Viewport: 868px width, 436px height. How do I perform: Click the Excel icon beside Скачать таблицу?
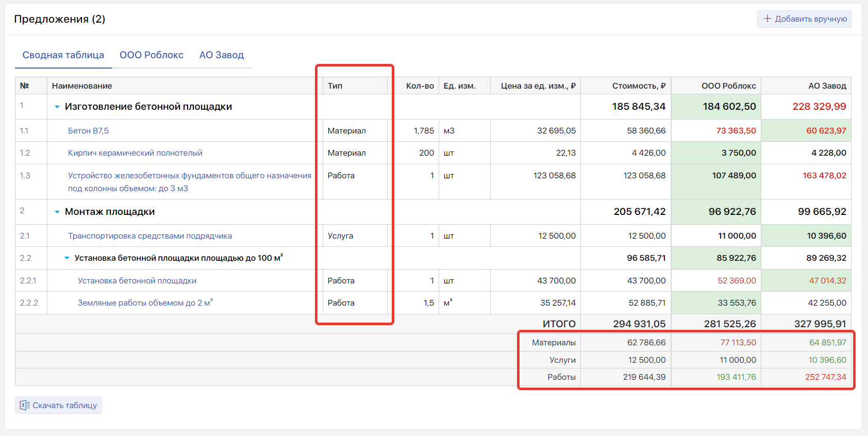24,405
